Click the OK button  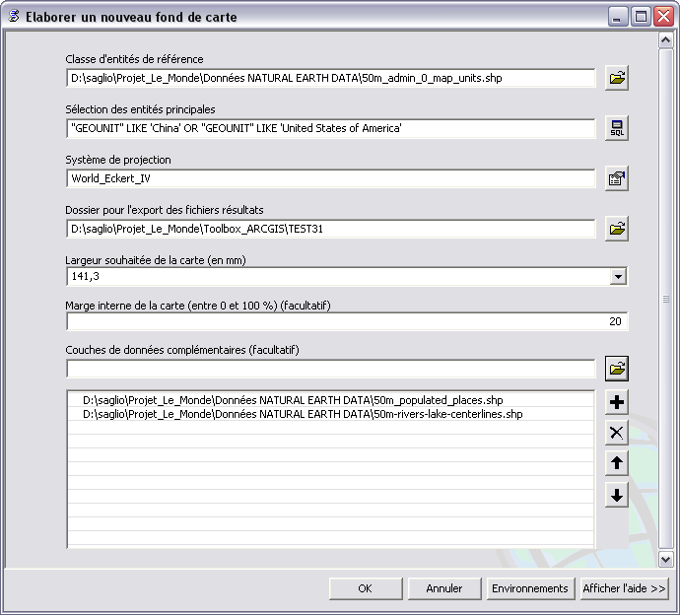pos(366,588)
